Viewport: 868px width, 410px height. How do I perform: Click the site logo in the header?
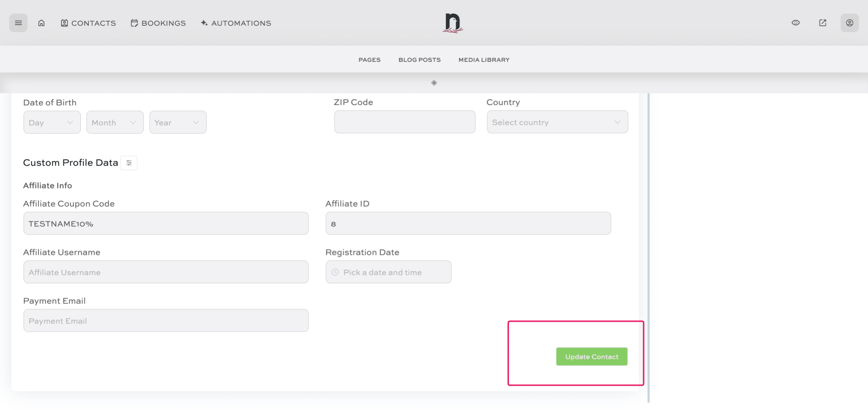coord(452,23)
